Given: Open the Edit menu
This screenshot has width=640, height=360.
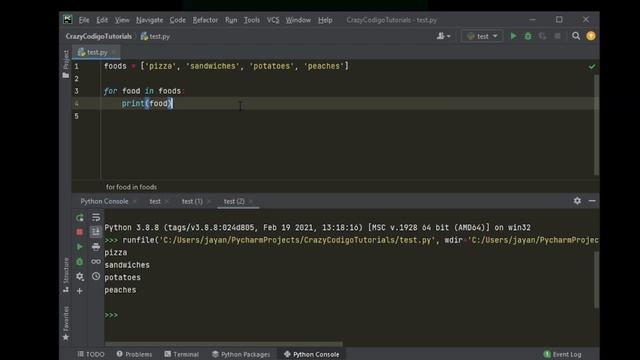Looking at the screenshot, I should click(102, 20).
